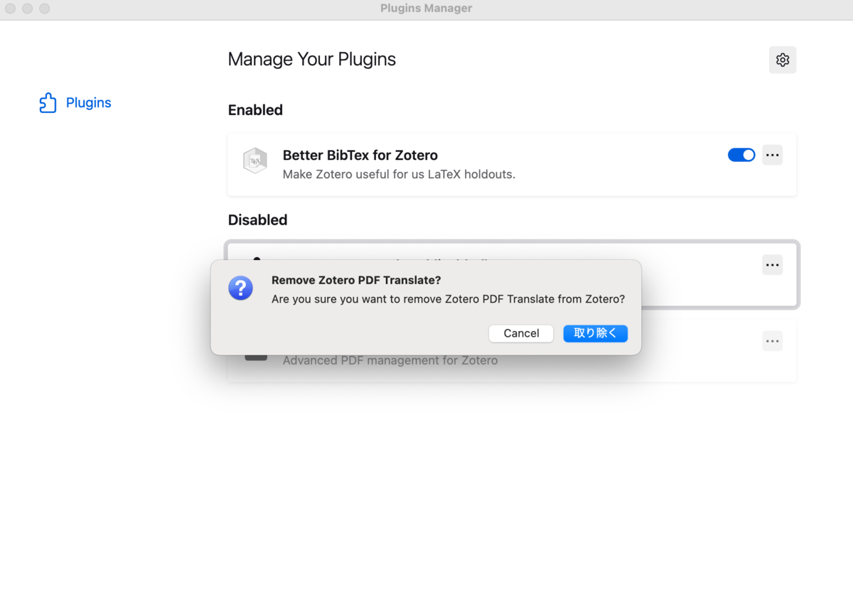Close the Plugins Manager window
The image size is (853, 616).
pyautogui.click(x=10, y=9)
